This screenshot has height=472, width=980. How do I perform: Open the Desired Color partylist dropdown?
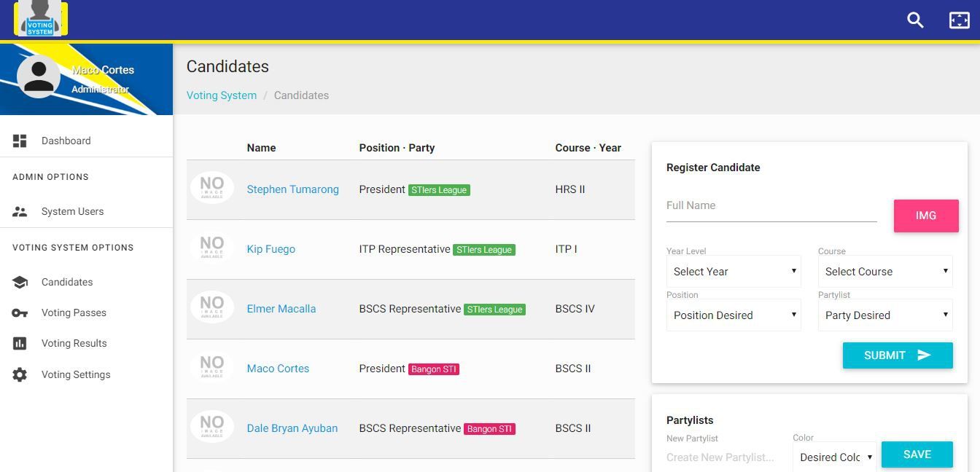(835, 457)
